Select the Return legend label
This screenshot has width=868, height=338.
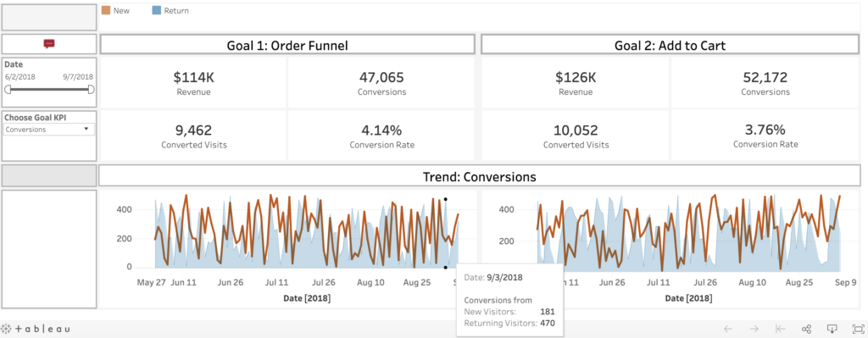(176, 10)
